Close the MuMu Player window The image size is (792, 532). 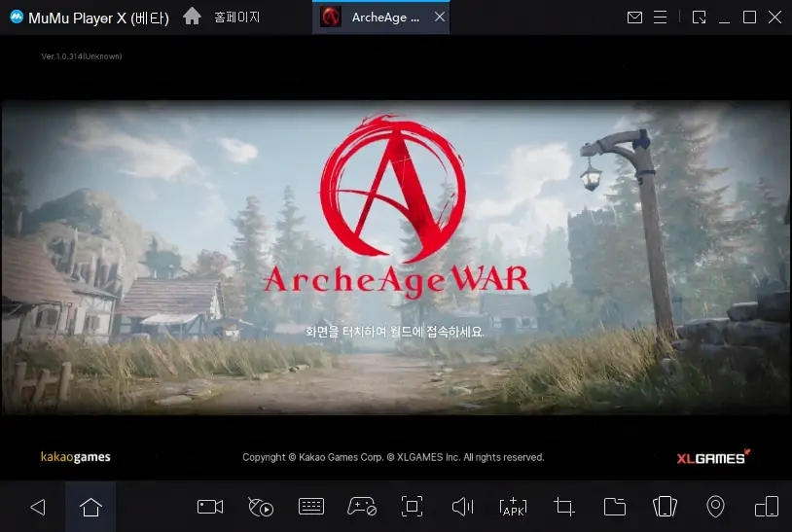[774, 18]
